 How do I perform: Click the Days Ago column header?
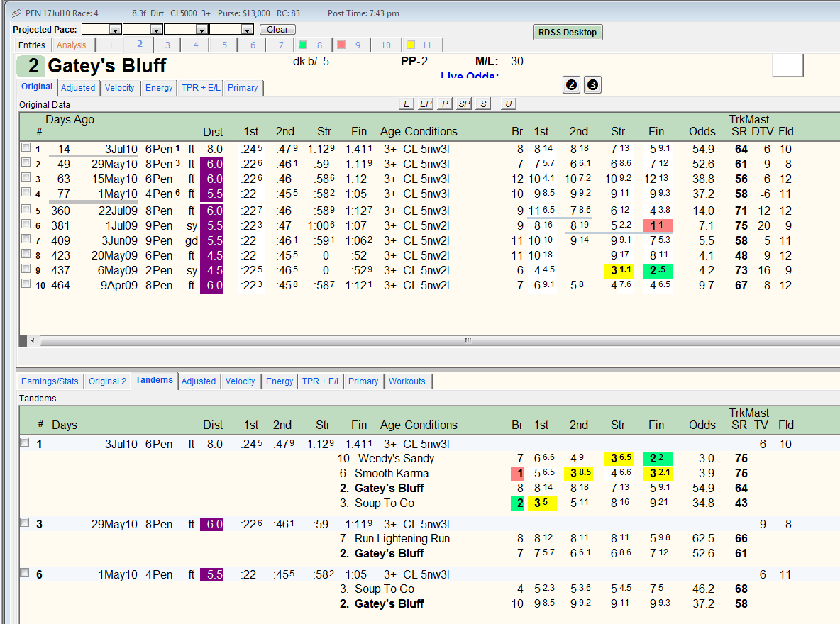tap(70, 119)
